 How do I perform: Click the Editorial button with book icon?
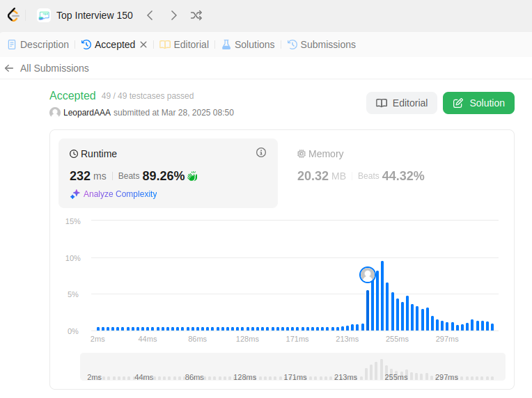click(x=402, y=103)
